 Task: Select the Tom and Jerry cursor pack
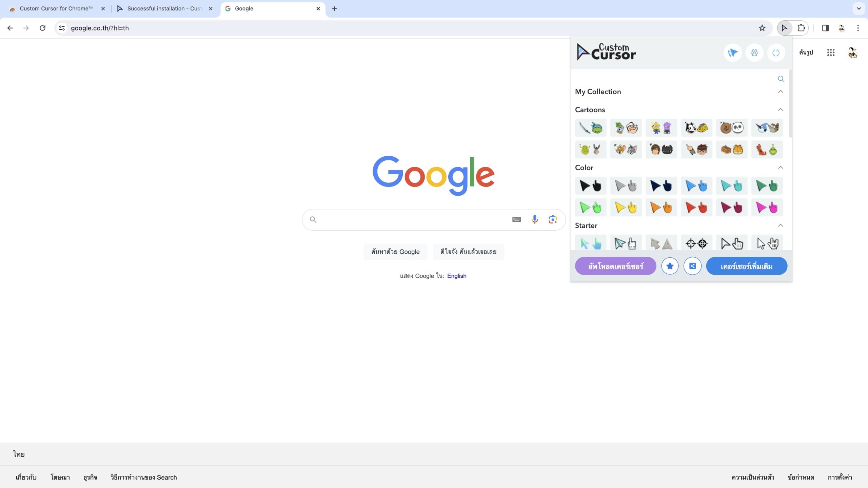626,150
